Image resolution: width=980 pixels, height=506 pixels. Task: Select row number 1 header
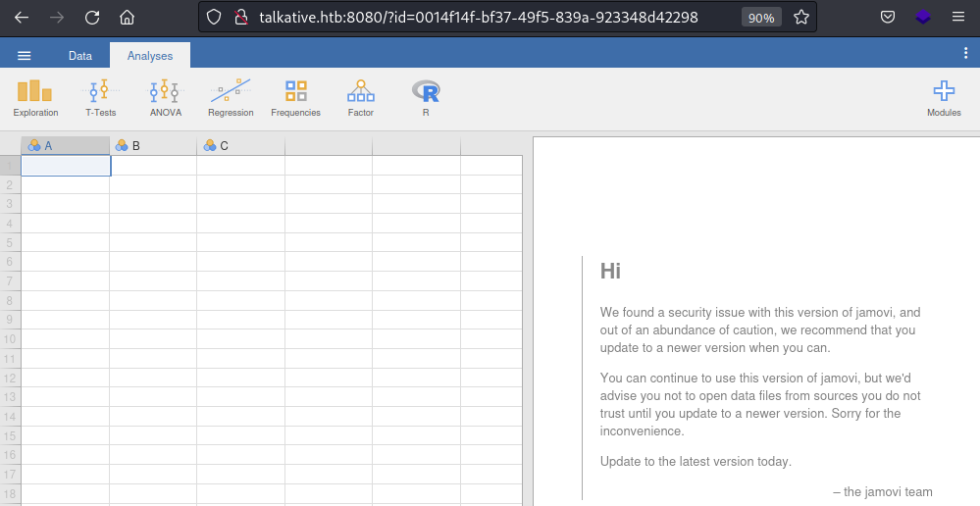[x=10, y=166]
